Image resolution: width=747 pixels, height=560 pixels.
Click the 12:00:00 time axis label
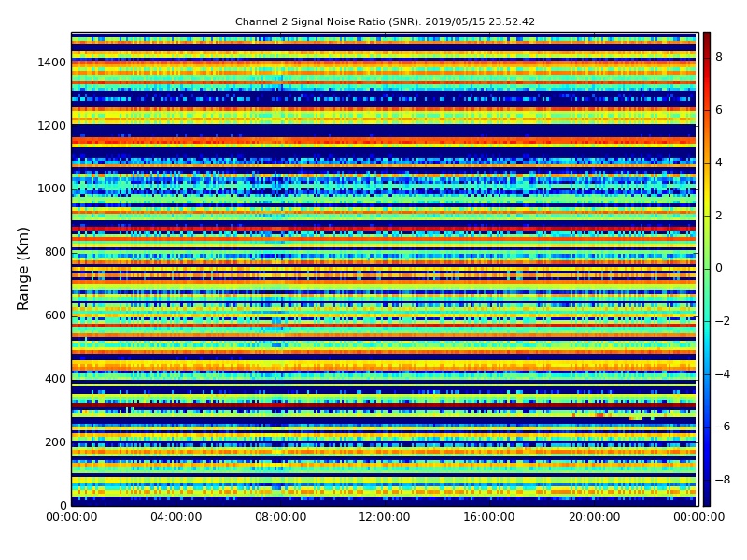385,517
